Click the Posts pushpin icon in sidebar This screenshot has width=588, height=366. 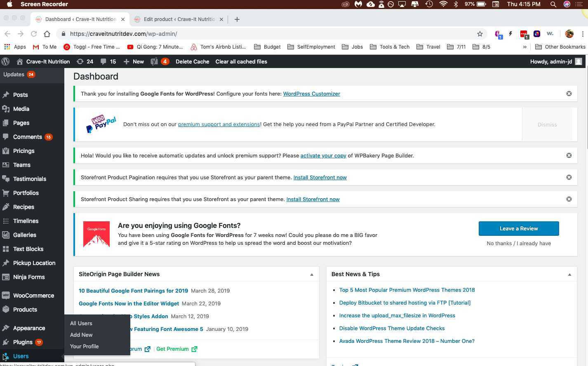point(6,95)
